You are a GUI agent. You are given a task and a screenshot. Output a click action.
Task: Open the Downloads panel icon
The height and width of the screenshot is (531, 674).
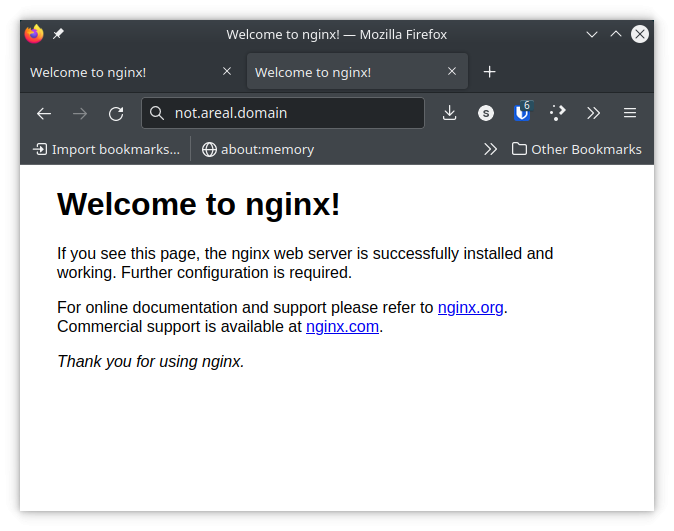(450, 113)
